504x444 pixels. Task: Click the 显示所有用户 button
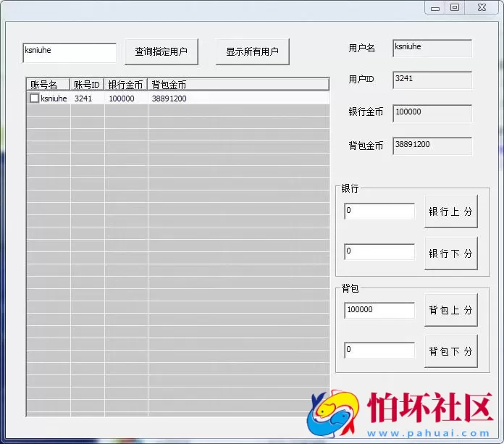252,51
